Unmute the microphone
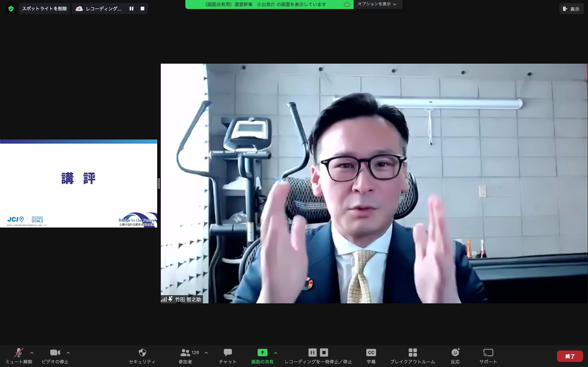The width and height of the screenshot is (588, 367). click(x=19, y=356)
